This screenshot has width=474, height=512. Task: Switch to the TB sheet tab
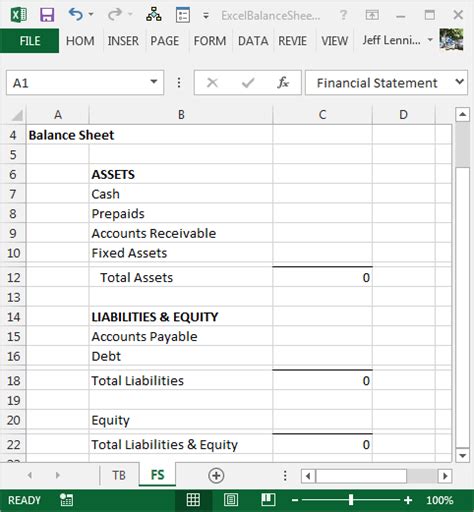[119, 475]
